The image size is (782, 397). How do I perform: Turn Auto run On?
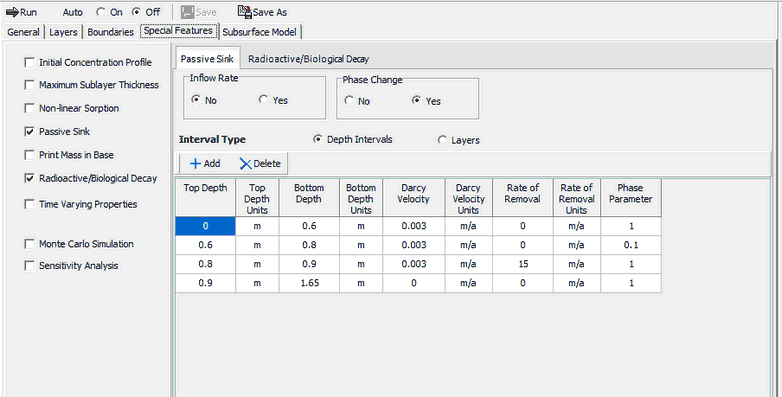(x=101, y=12)
